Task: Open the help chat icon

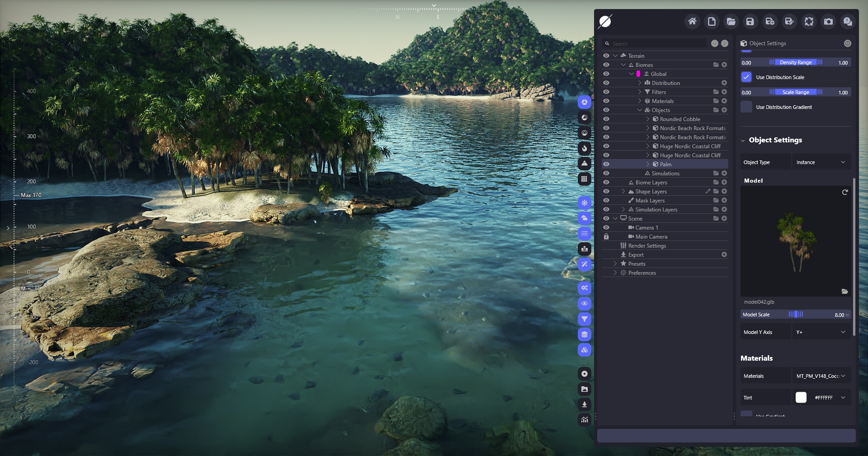Action: click(848, 21)
